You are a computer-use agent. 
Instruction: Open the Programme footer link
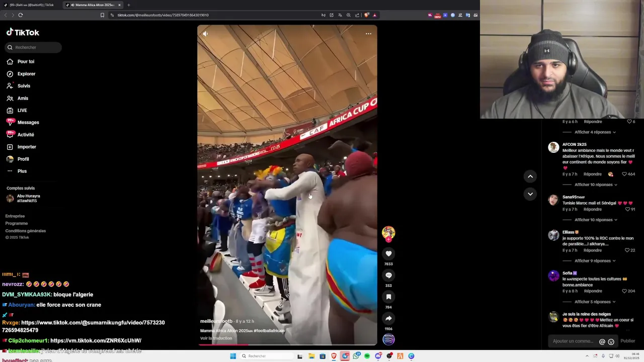17,223
